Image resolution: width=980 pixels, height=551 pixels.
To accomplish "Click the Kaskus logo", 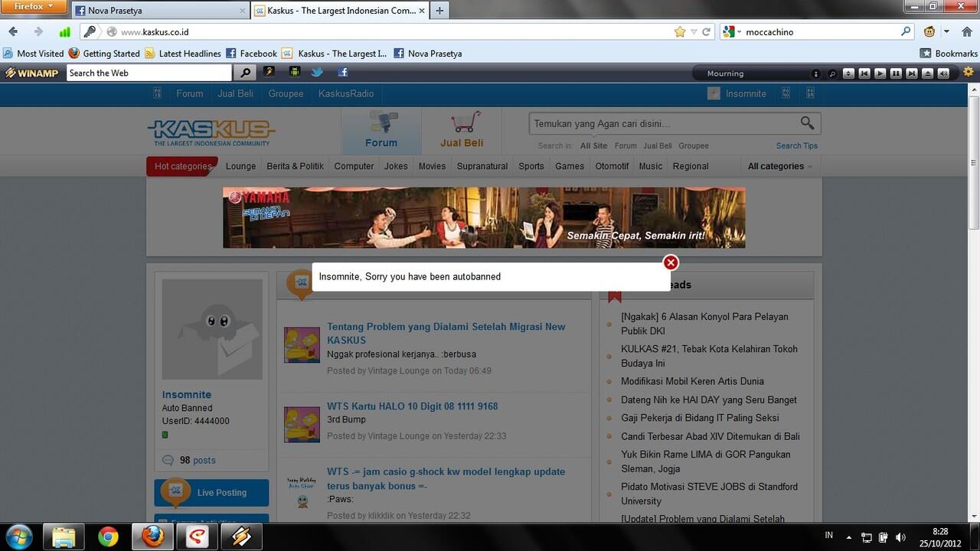I will [x=211, y=132].
